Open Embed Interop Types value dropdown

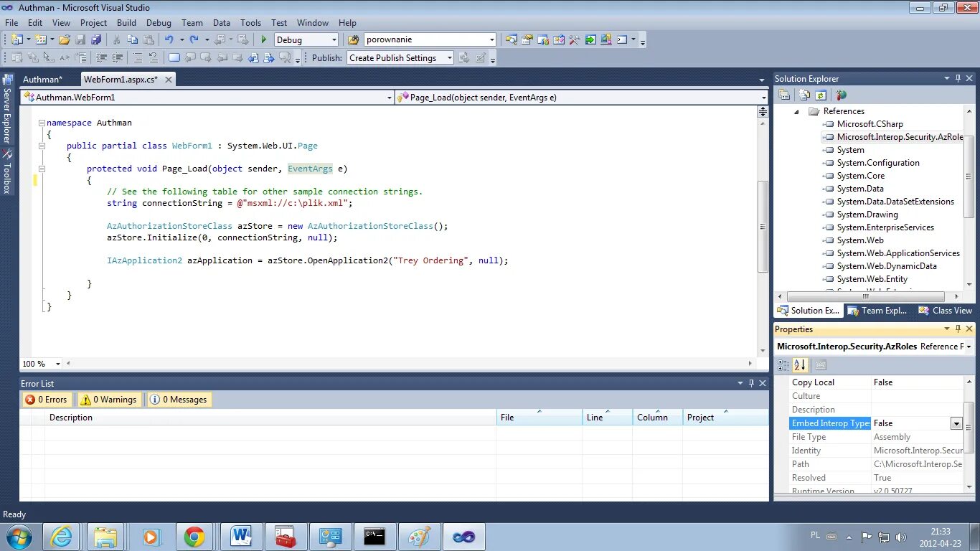click(956, 423)
